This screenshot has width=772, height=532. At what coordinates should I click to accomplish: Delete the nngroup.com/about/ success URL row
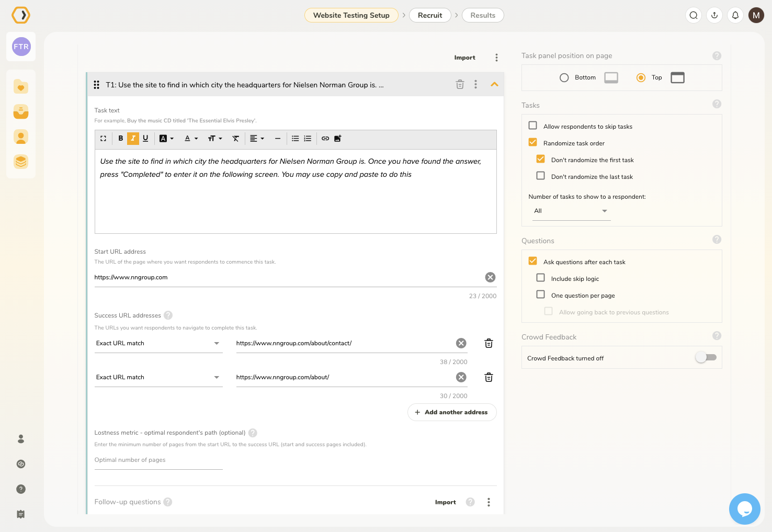tap(489, 377)
